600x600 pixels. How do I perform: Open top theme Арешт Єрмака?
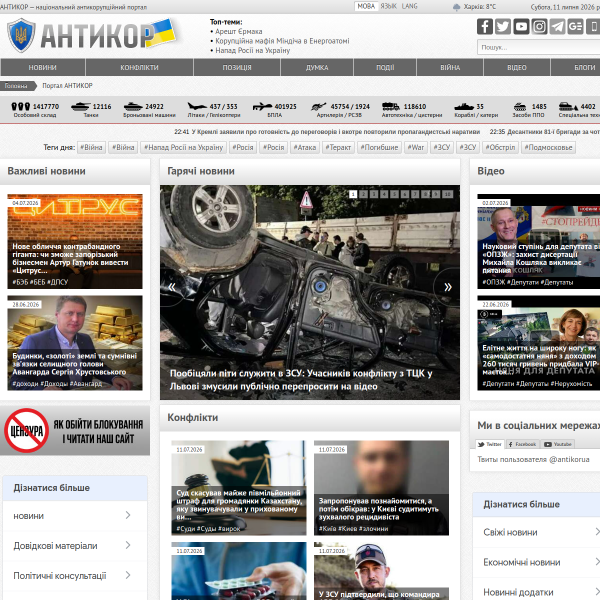click(238, 31)
